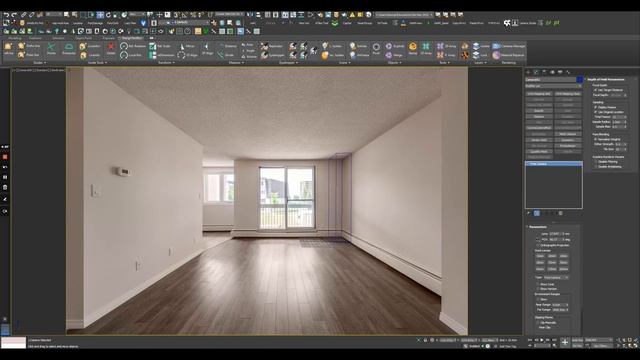This screenshot has height=360, width=640.
Task: Open the Camera Manager tool
Action: 509,46
